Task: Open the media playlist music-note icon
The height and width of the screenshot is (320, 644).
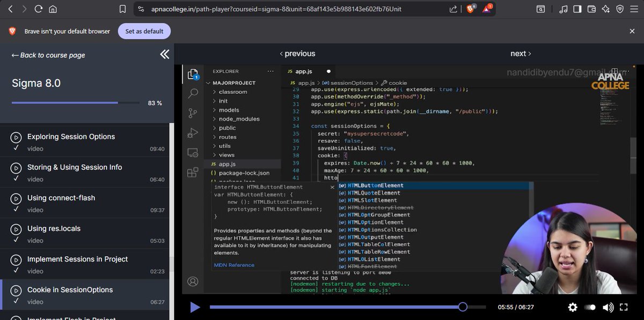Action: click(x=563, y=9)
